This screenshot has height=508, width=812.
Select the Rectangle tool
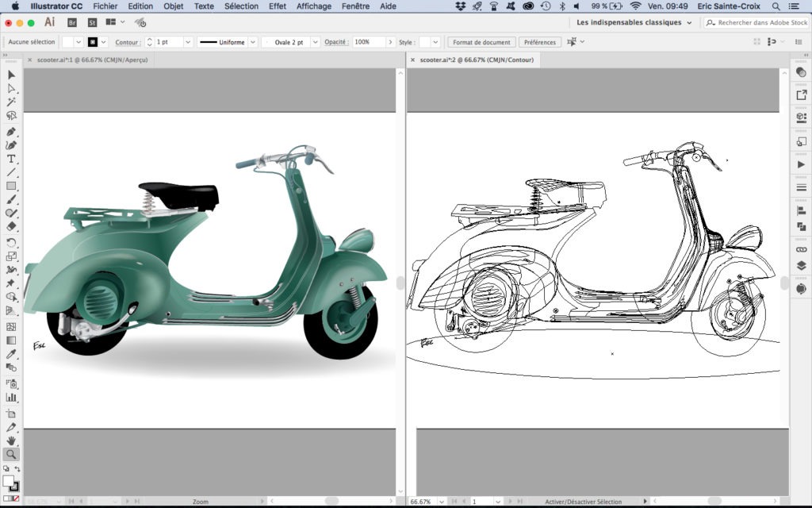pos(11,186)
